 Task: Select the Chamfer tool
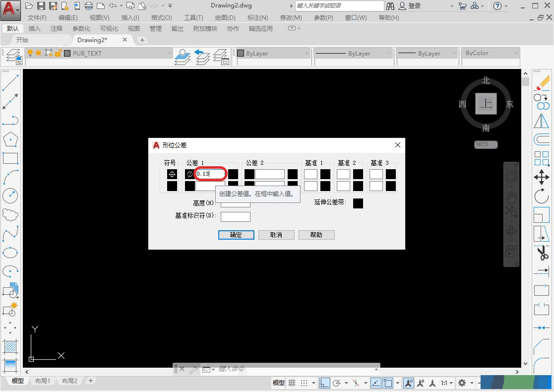point(542,346)
